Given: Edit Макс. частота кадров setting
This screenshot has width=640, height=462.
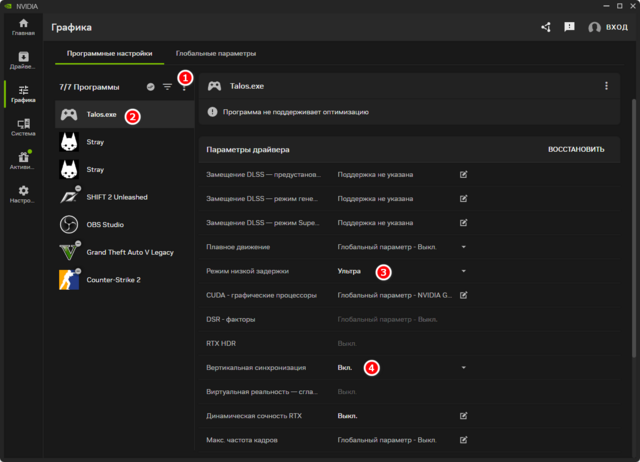Looking at the screenshot, I should click(463, 440).
